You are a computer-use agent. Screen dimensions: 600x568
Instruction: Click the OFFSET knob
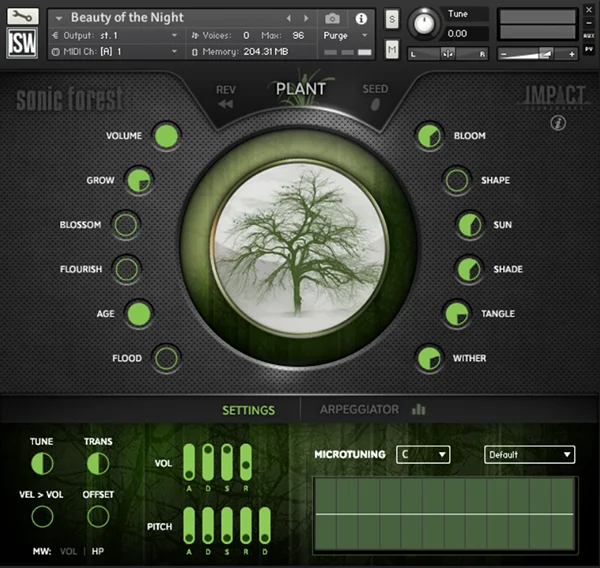(x=98, y=516)
